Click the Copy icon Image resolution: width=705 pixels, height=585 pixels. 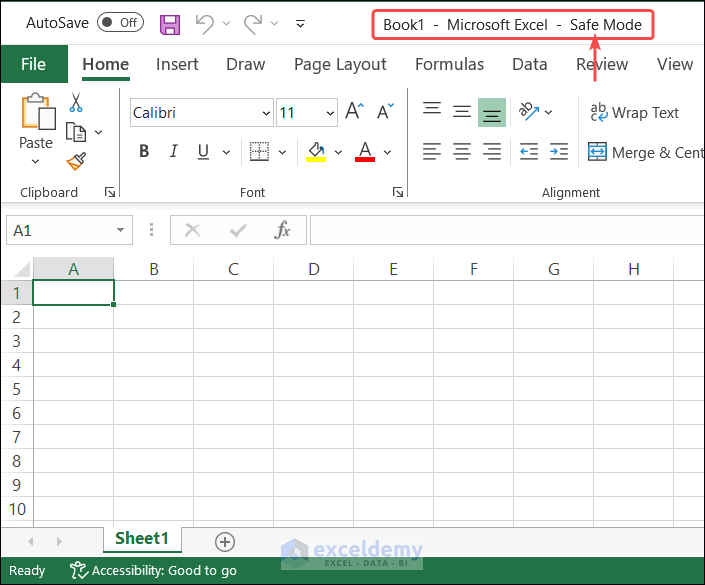76,132
